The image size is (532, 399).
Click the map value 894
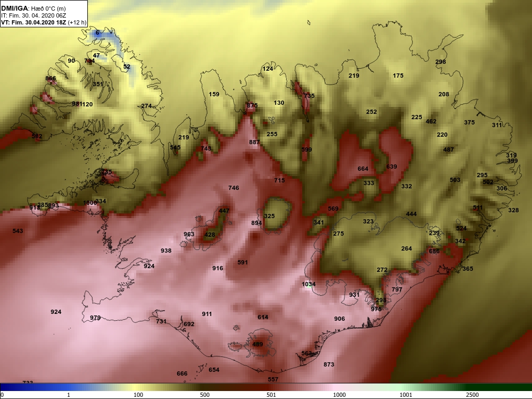[256, 223]
